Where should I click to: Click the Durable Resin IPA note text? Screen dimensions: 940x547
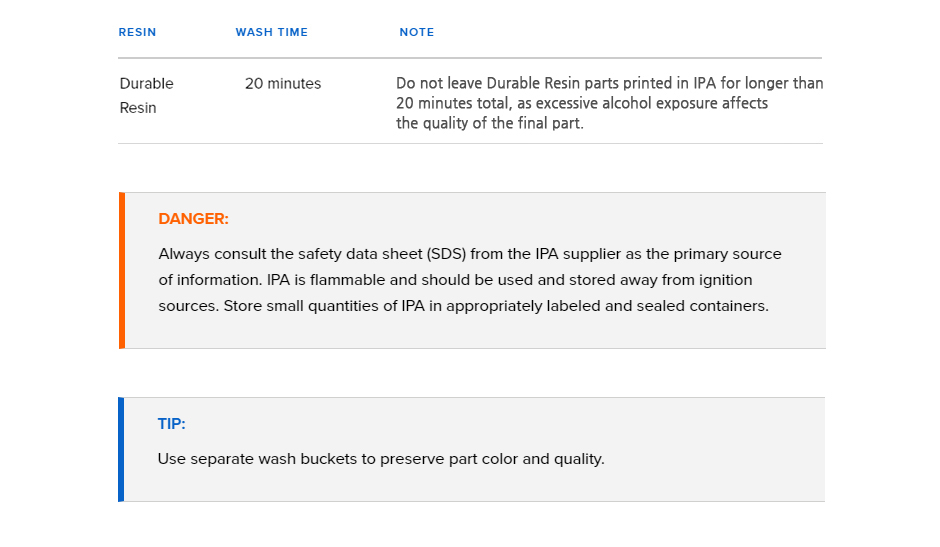[x=609, y=103]
